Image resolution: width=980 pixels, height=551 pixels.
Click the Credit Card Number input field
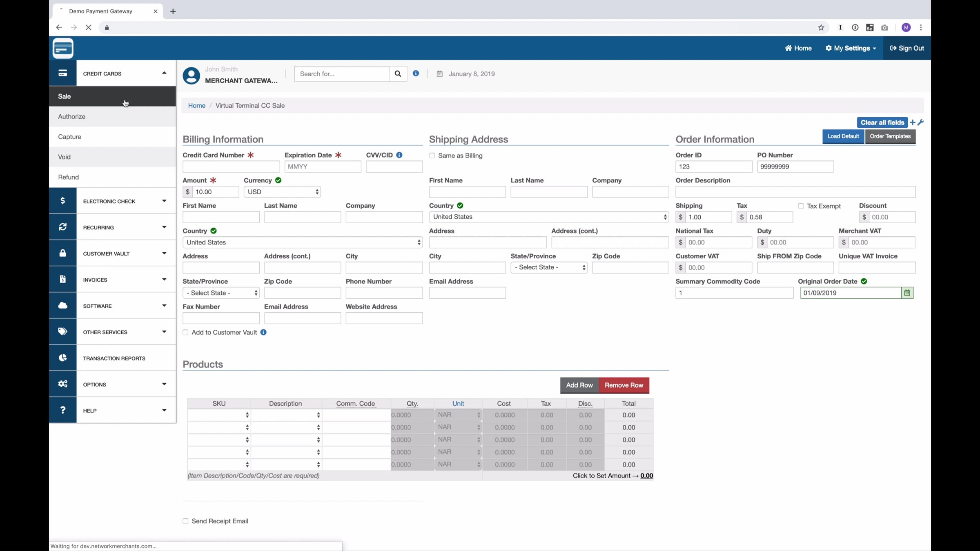[231, 167]
